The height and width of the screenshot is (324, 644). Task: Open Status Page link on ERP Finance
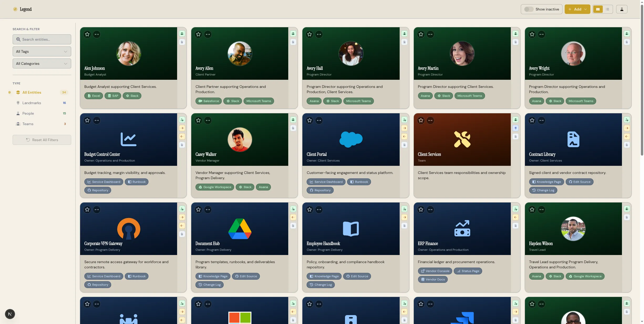click(468, 271)
